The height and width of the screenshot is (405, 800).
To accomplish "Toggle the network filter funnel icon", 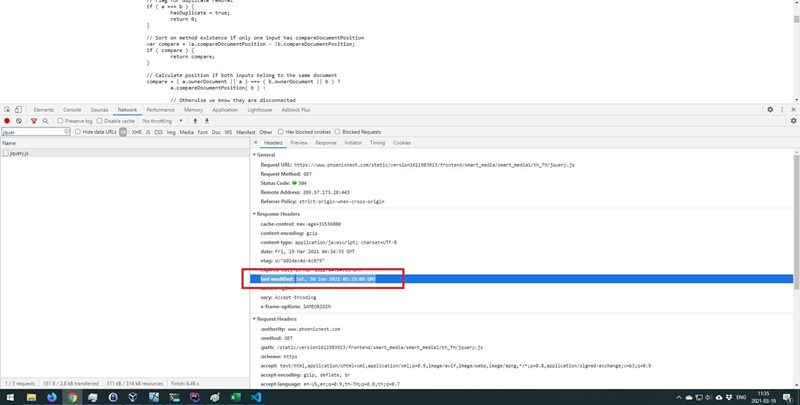I will (x=33, y=121).
